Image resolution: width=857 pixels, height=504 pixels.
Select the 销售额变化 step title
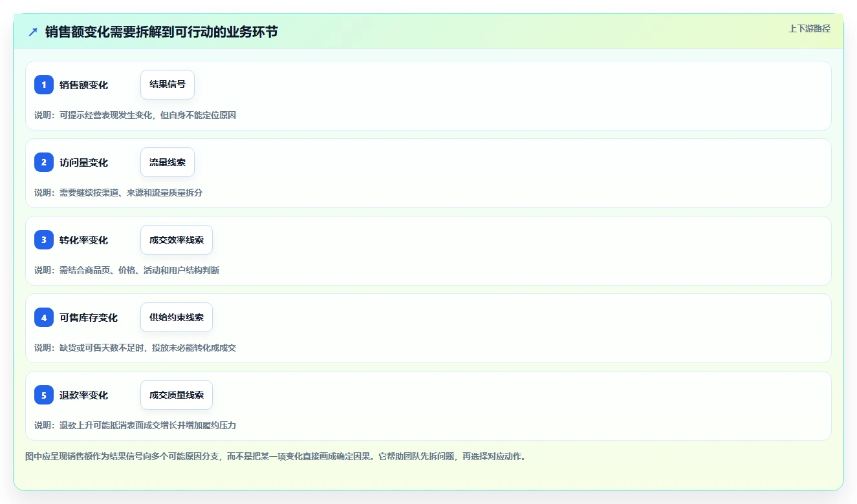83,85
